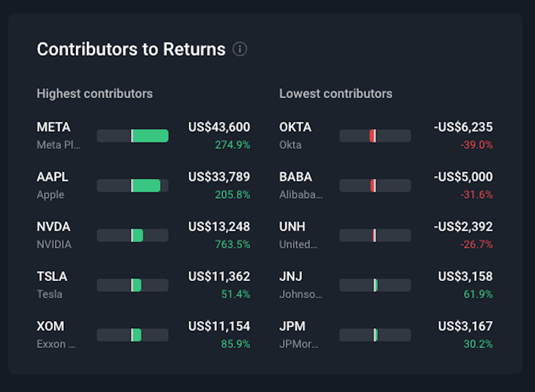Click the 85.9% return figure
The width and height of the screenshot is (535, 392).
[x=235, y=344]
